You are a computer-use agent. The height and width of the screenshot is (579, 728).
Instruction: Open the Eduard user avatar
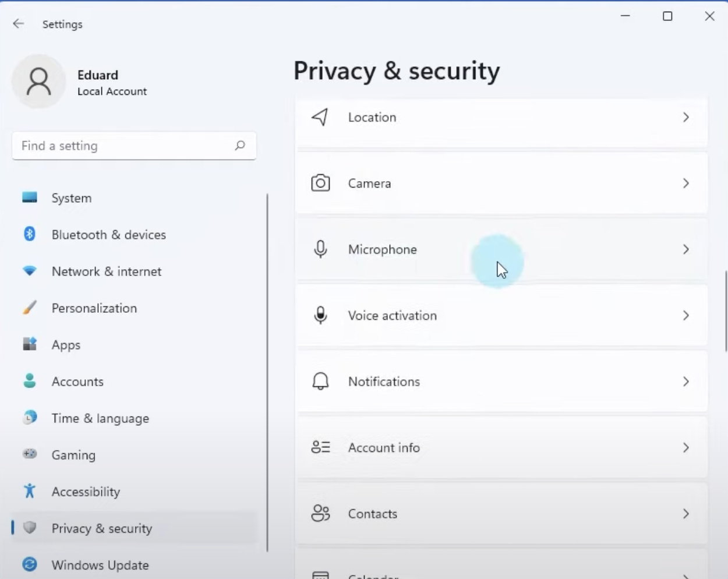(38, 82)
